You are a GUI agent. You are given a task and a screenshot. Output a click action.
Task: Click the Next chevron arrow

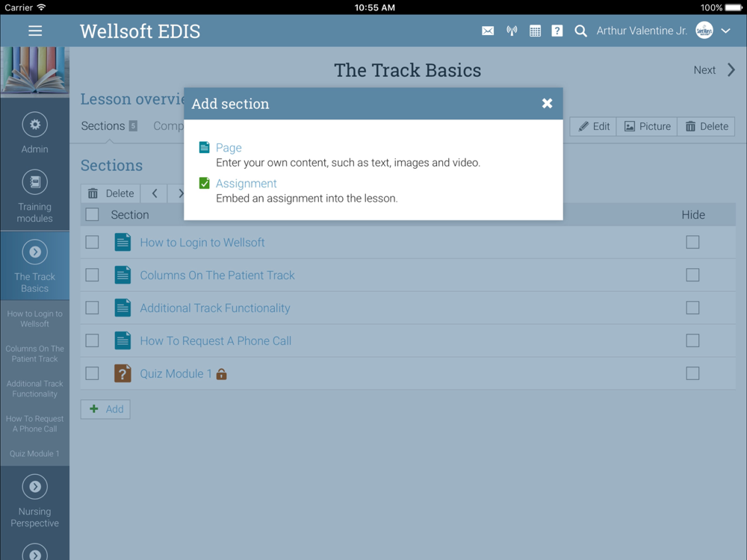(x=731, y=70)
